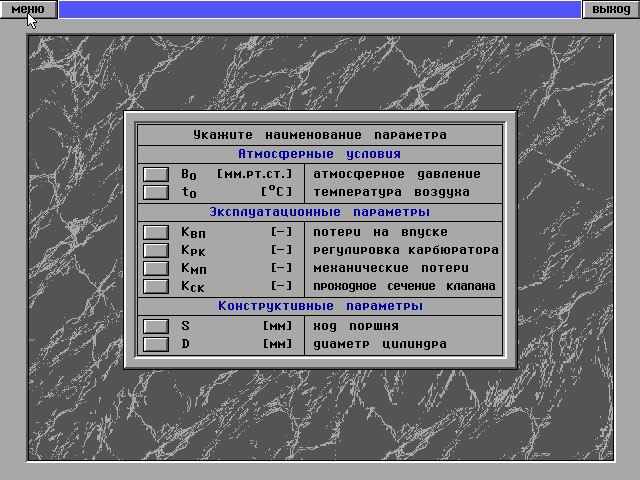Screen dimensions: 640x480
Task: Click the 'Конструктивные параметры' section heading
Action: pyautogui.click(x=320, y=306)
